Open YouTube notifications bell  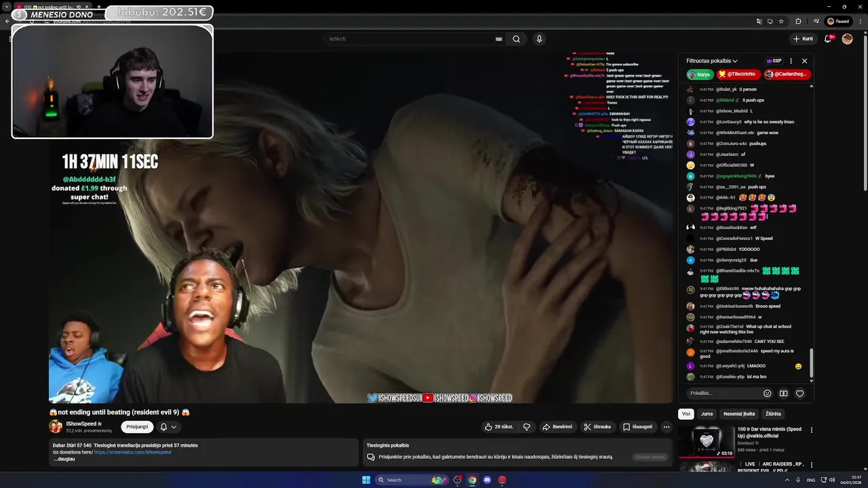click(x=828, y=39)
